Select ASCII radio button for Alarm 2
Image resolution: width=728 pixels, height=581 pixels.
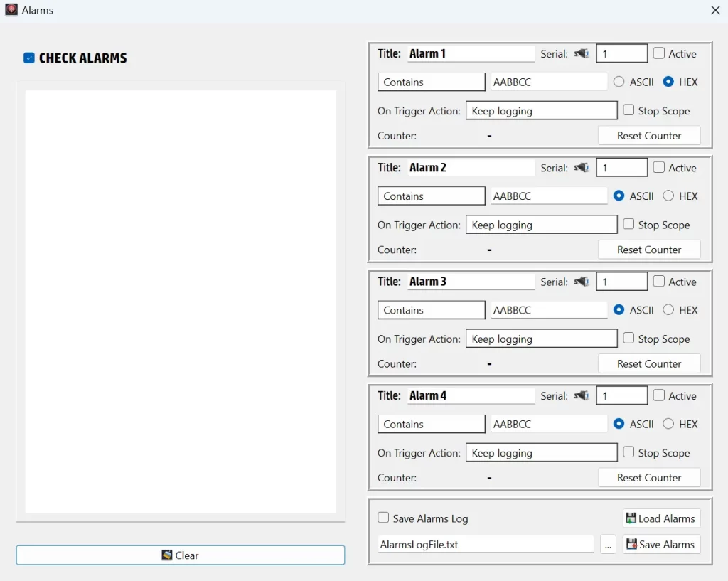pyautogui.click(x=619, y=196)
